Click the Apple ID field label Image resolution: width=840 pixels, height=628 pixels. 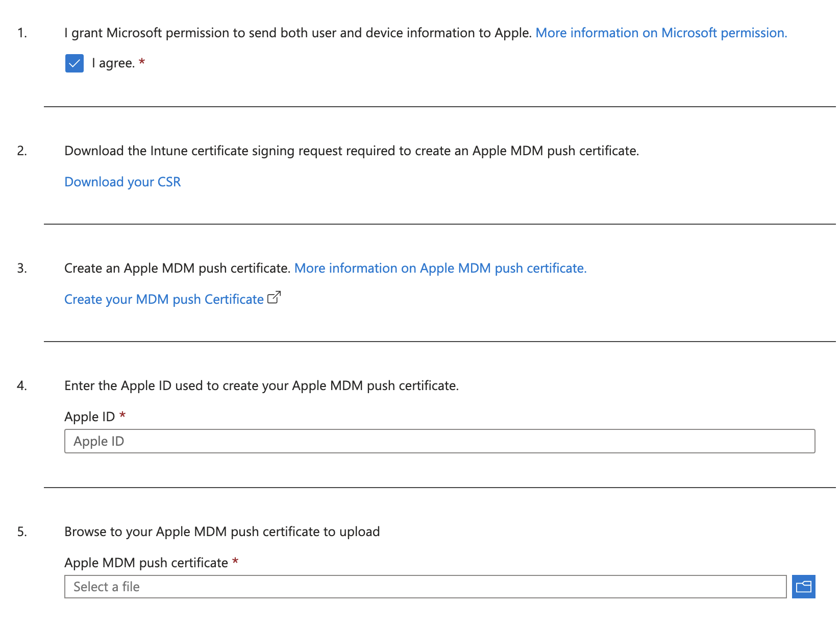click(x=91, y=416)
